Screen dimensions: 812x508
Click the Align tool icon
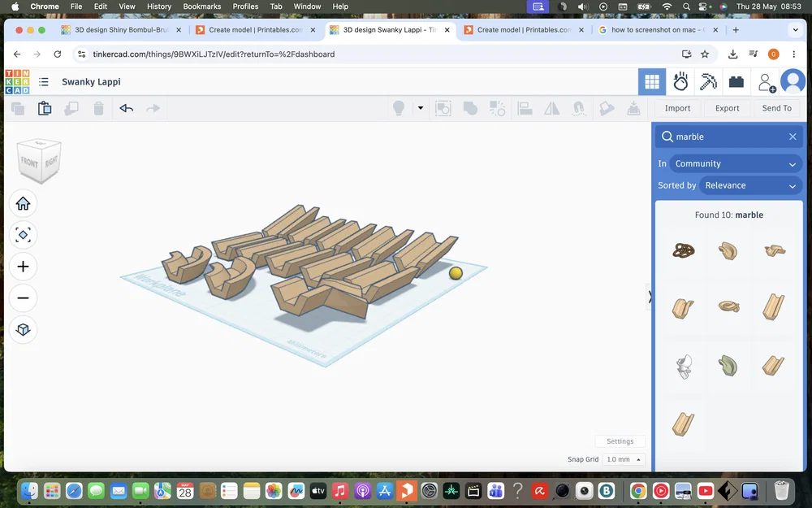pos(525,108)
